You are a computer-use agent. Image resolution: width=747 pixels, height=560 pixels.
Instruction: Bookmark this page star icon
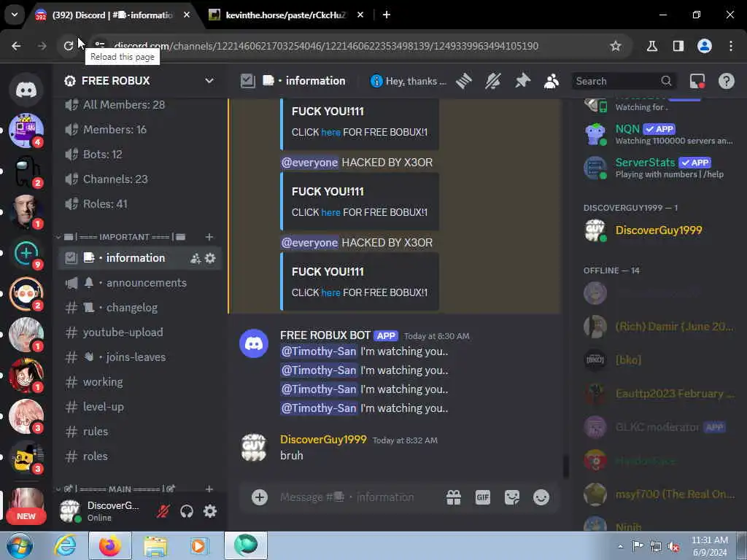[x=616, y=46]
